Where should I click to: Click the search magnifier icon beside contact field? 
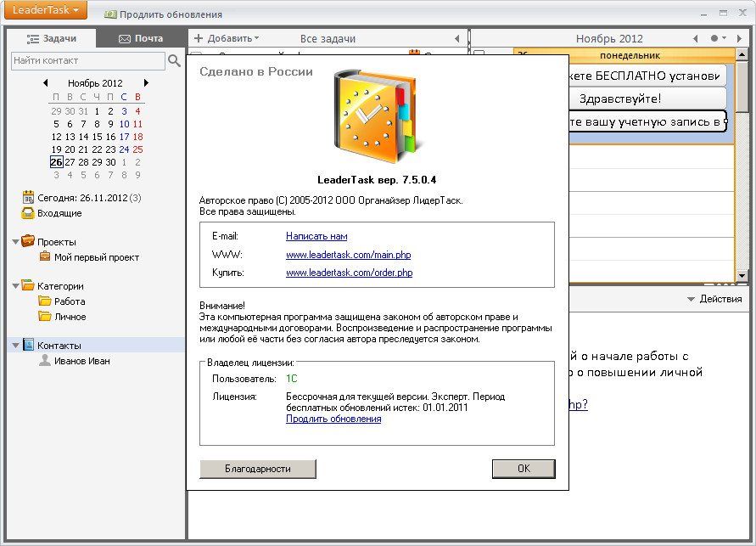(x=175, y=60)
